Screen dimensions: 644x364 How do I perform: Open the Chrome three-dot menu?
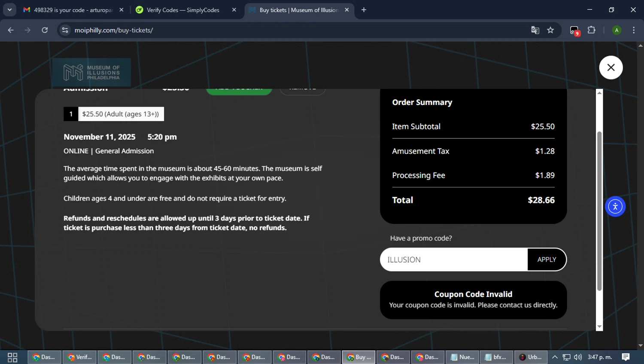pos(634,30)
